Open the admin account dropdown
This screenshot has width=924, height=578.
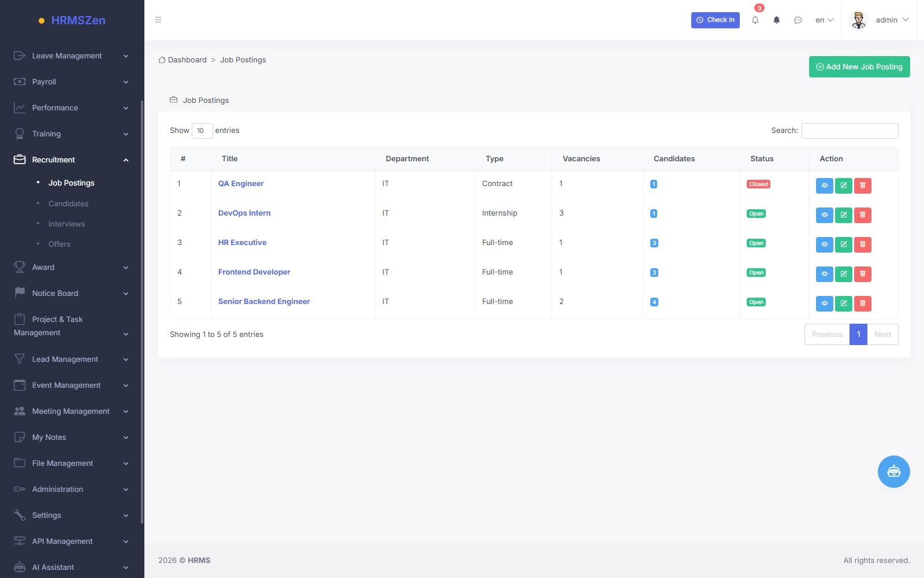[892, 20]
